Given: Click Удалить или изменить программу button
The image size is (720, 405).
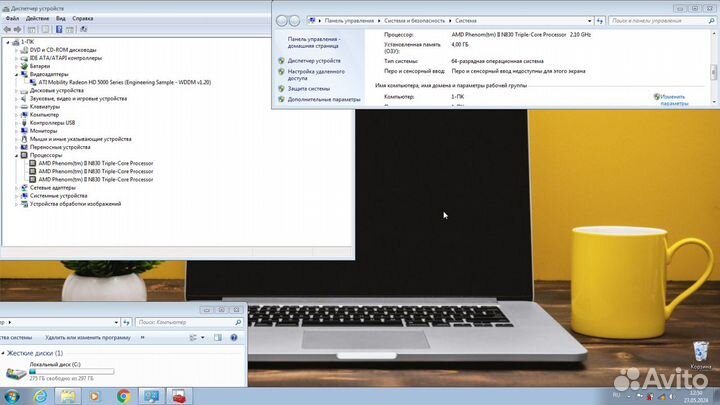Looking at the screenshot, I should pyautogui.click(x=88, y=338).
